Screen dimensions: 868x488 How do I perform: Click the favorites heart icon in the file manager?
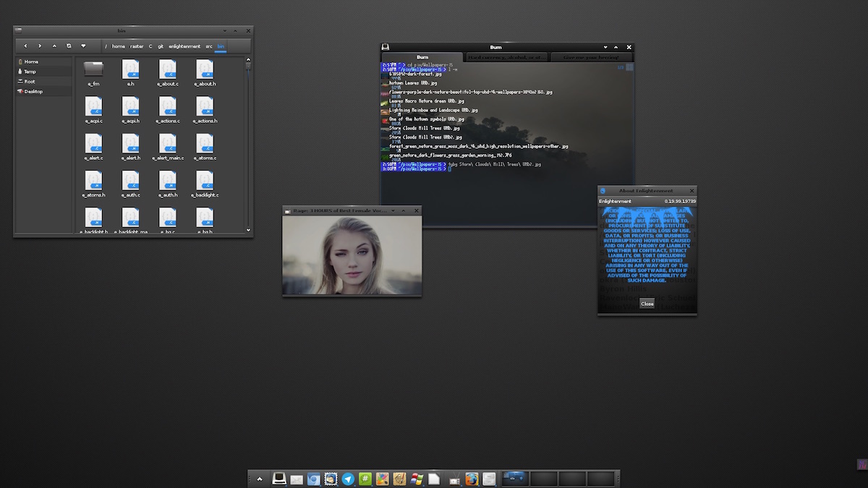83,46
